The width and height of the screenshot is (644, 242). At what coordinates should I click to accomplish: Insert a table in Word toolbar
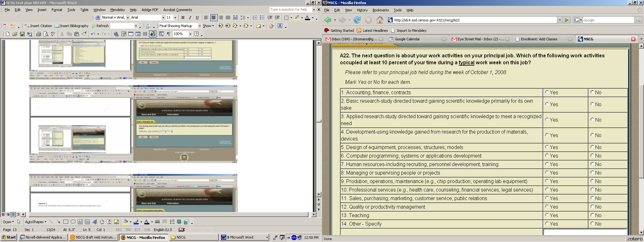pos(131,34)
